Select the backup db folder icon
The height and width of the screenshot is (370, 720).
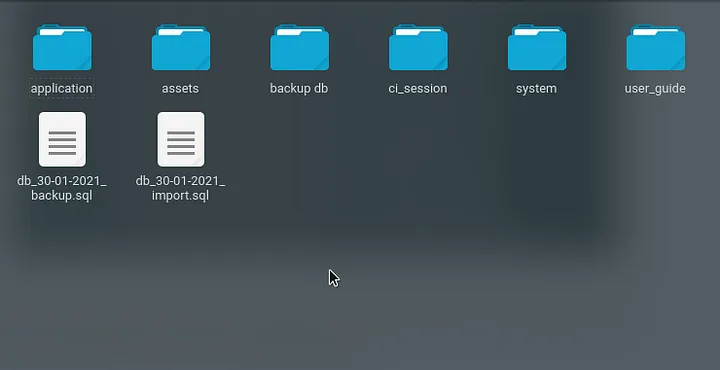click(299, 47)
